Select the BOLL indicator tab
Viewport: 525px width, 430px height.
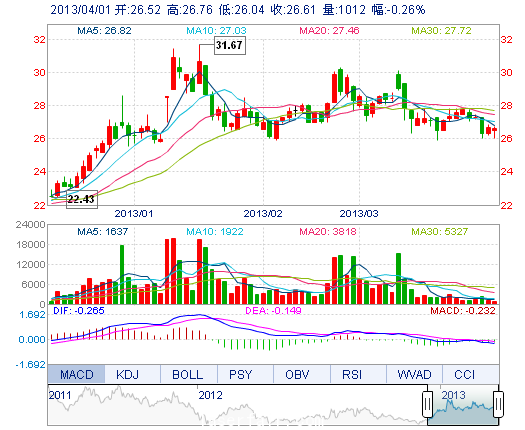tap(189, 374)
